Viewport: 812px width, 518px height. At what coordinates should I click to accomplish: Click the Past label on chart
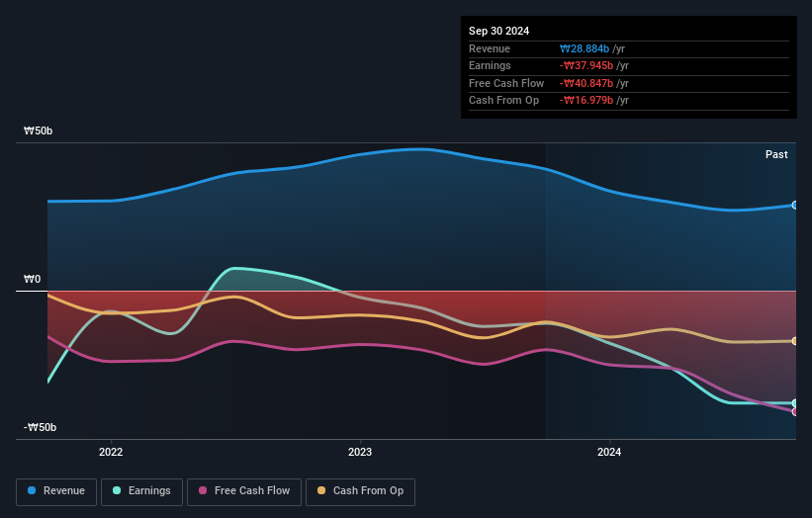[x=776, y=154]
